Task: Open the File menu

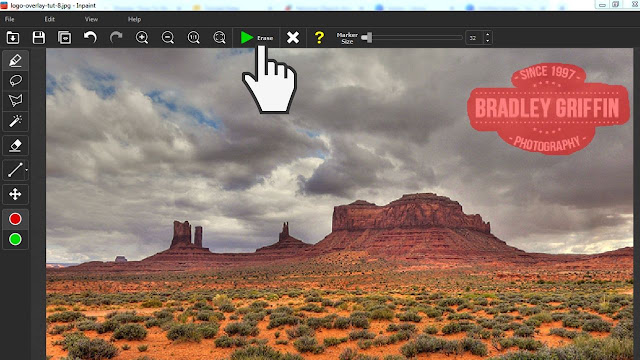Action: (x=9, y=19)
